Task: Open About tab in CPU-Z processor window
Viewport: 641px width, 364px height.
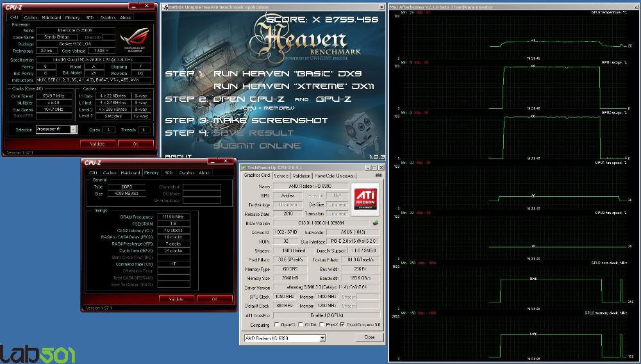Action: coord(126,17)
